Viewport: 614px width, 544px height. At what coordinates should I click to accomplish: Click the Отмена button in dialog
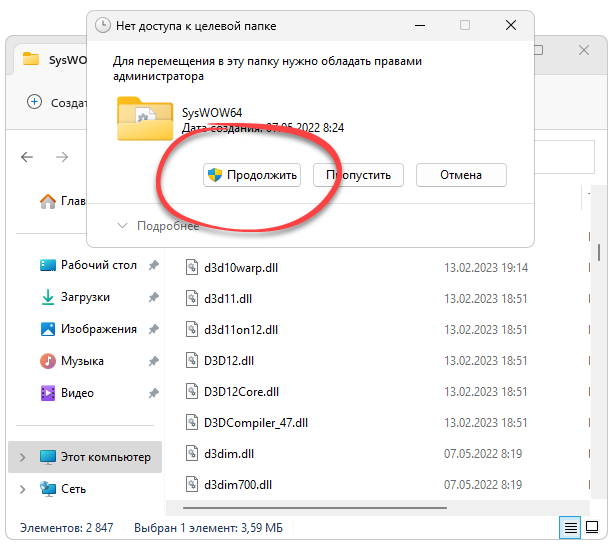point(461,175)
